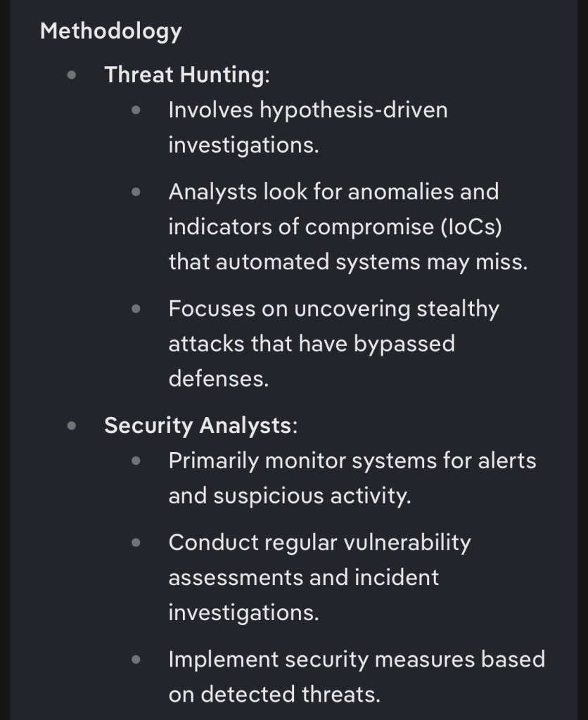Click the bullet next to hypothesis-driven investigations
The height and width of the screenshot is (720, 588).
136,110
